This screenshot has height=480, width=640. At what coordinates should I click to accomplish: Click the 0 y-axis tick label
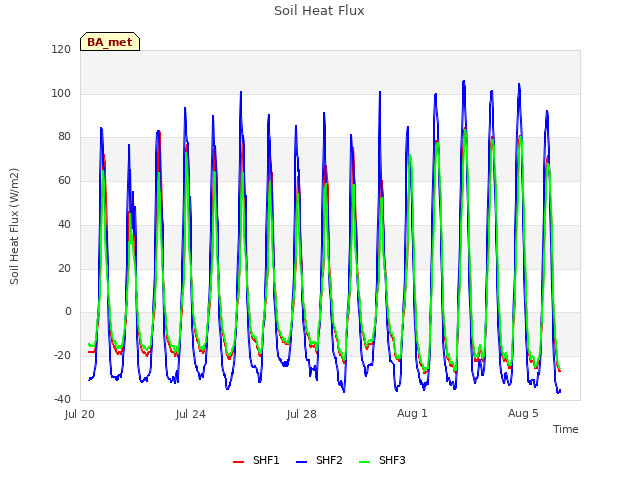click(68, 312)
